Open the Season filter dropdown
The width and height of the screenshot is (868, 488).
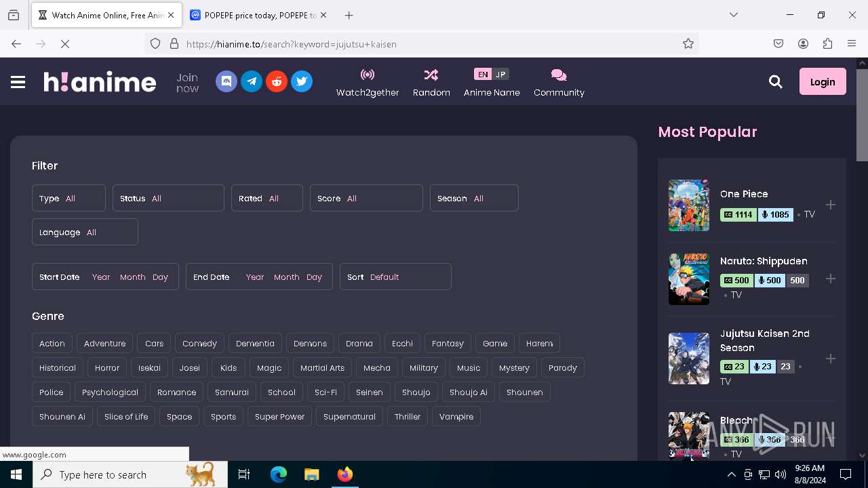(x=474, y=198)
